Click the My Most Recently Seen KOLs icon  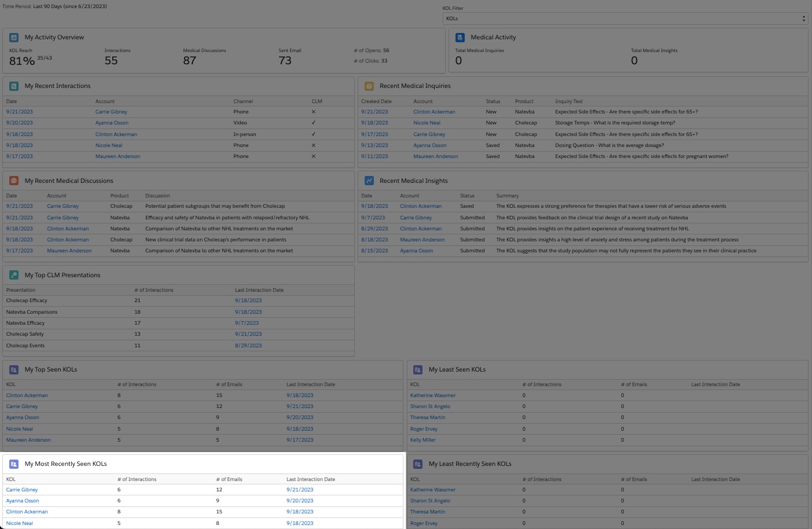[14, 464]
